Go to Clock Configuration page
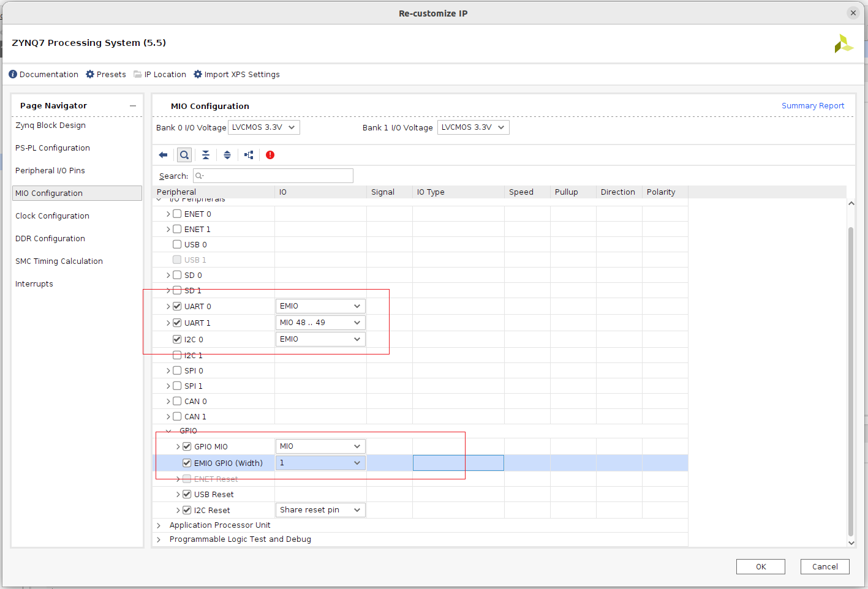The width and height of the screenshot is (868, 589). (x=52, y=216)
